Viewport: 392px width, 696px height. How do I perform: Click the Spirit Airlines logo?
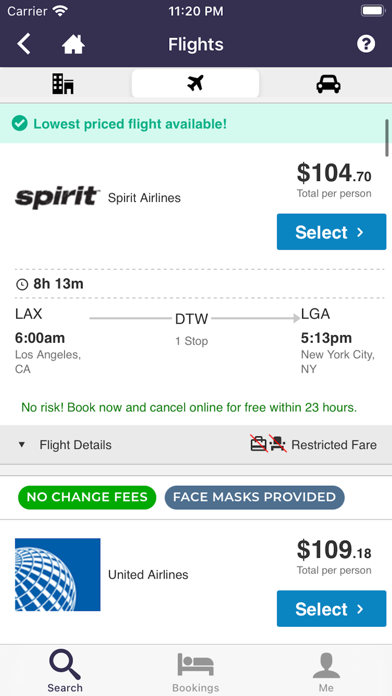click(x=57, y=198)
